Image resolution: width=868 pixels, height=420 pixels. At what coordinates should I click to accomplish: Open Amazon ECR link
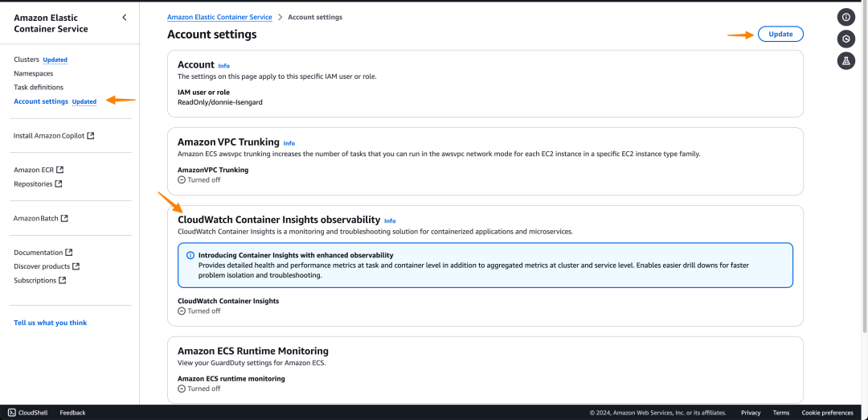pos(34,170)
